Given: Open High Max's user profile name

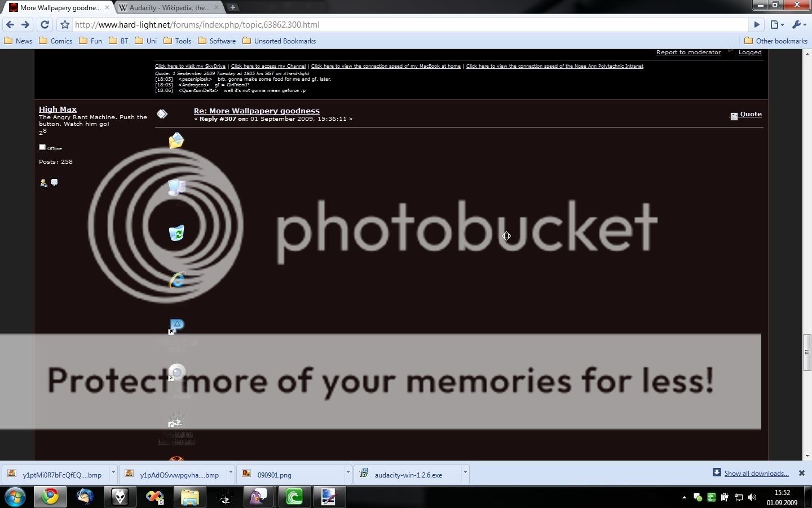Looking at the screenshot, I should (58, 110).
